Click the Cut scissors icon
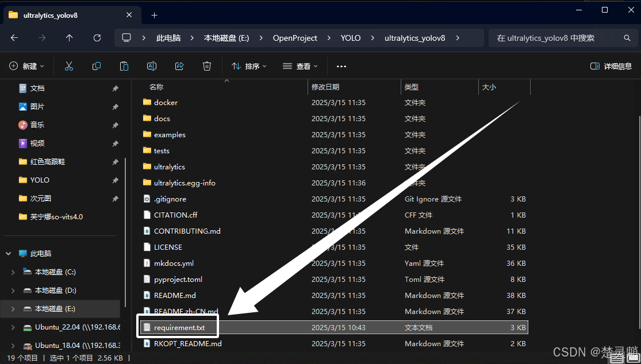Image resolution: width=641 pixels, height=364 pixels. point(68,66)
